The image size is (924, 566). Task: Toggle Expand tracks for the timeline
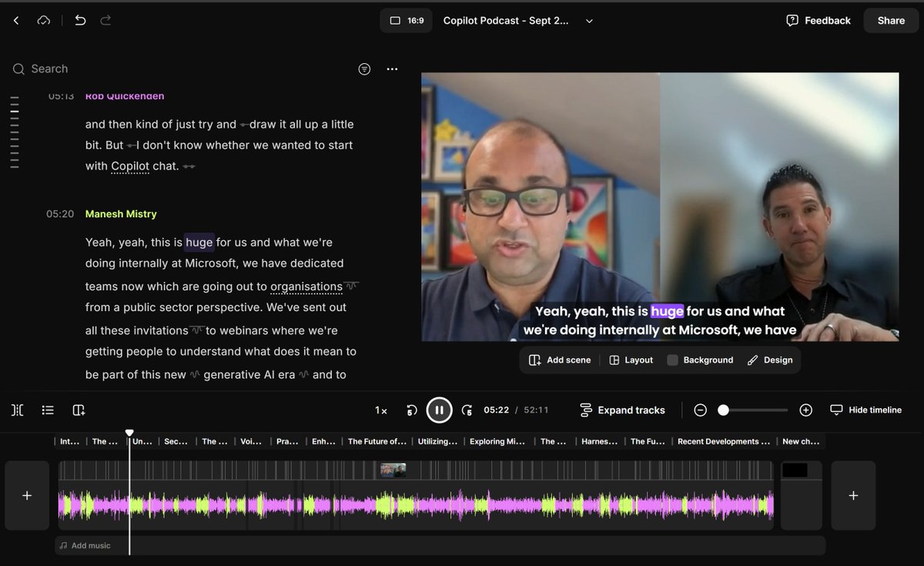pos(622,410)
